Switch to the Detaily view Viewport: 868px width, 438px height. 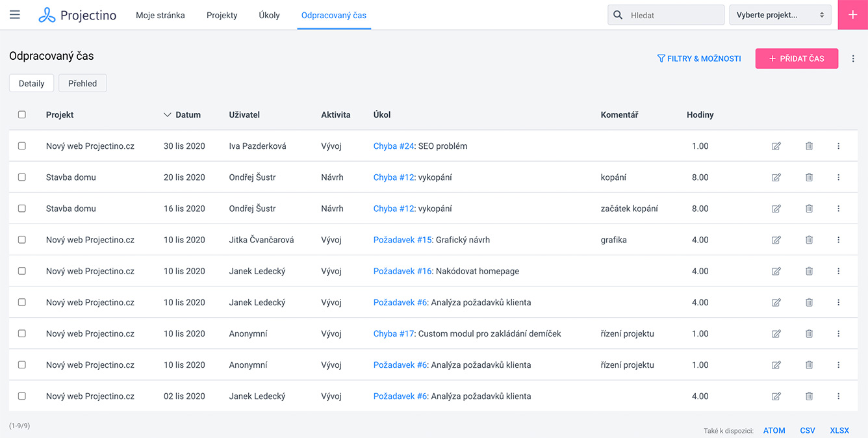click(31, 83)
